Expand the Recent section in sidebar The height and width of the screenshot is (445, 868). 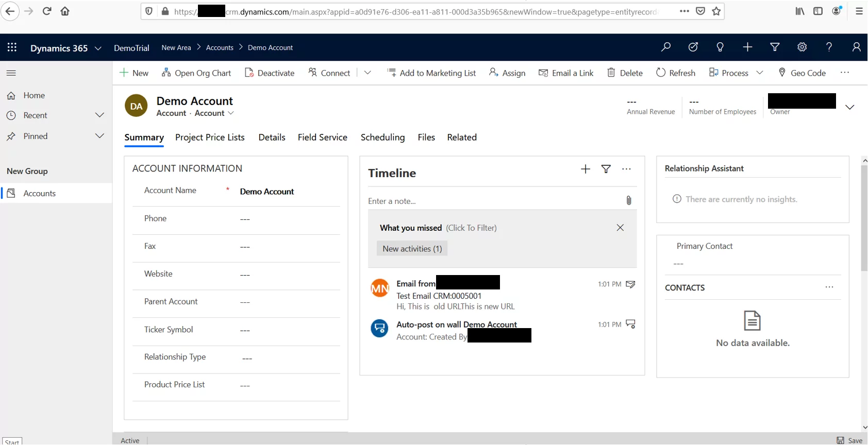[x=99, y=115]
